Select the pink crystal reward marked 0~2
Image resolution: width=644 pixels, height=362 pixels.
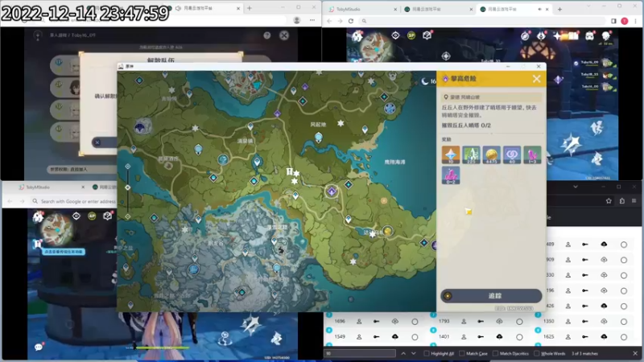[451, 175]
